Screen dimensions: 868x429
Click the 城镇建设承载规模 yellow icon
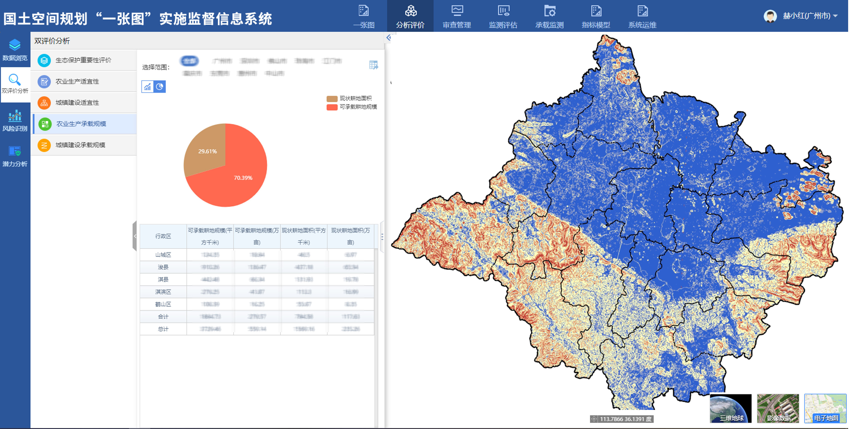(44, 145)
